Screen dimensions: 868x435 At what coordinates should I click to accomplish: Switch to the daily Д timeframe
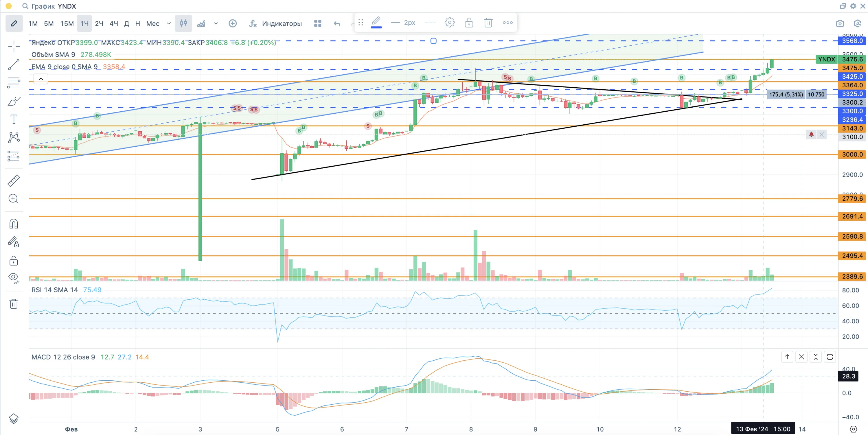[x=127, y=24]
